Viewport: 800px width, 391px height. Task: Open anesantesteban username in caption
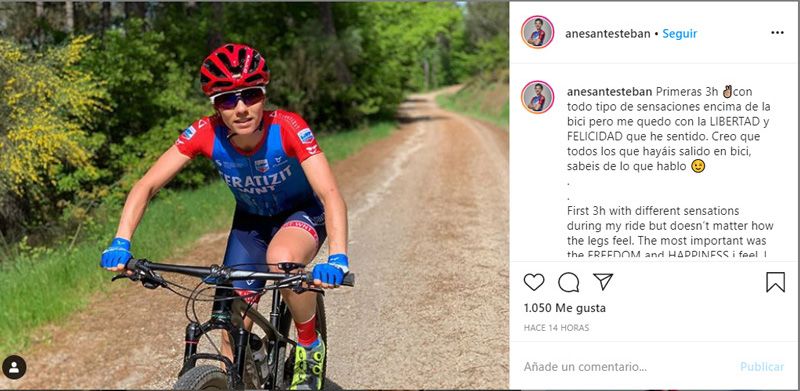point(610,92)
